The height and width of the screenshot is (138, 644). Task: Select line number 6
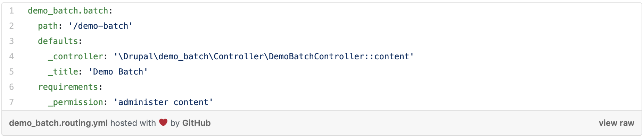point(11,87)
